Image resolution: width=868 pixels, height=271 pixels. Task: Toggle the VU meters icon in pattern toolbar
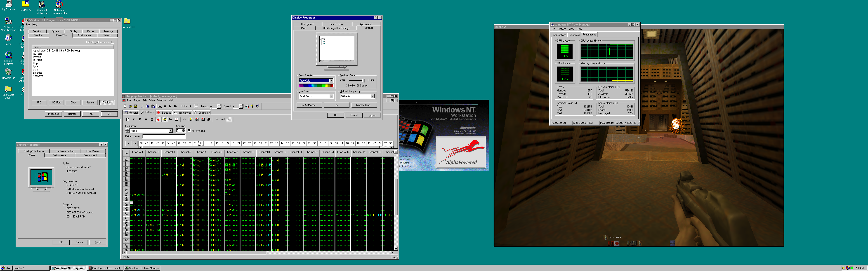[x=164, y=119]
